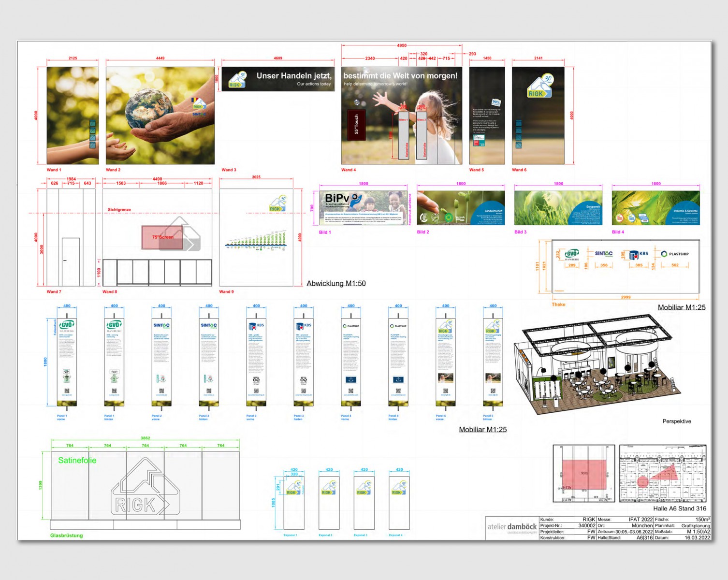
Task: Click the 'Wand 7' label
Action: click(x=54, y=291)
